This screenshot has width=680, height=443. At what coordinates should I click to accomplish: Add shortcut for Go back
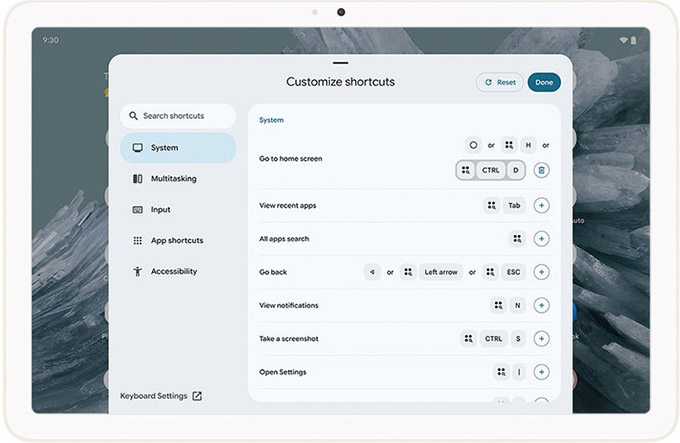coord(541,272)
